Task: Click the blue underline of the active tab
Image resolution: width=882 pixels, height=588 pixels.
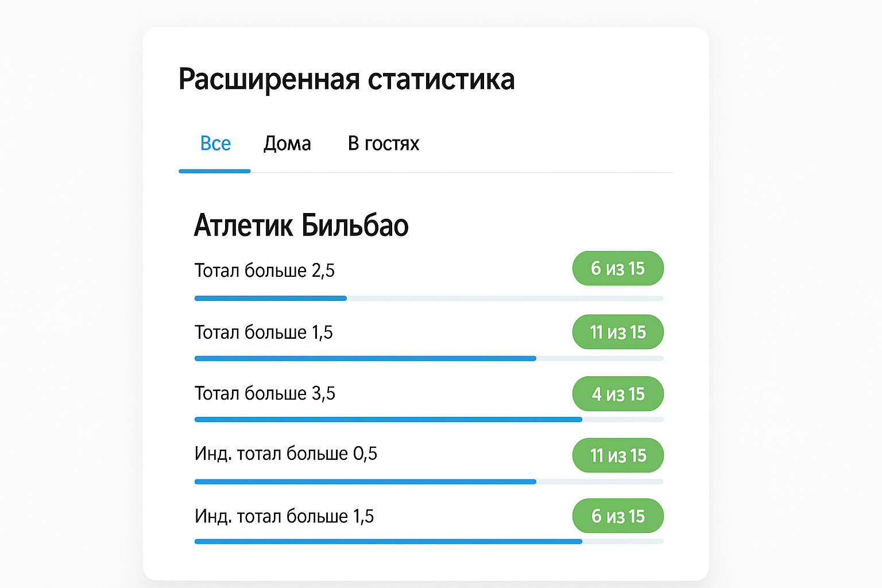Action: (x=214, y=171)
